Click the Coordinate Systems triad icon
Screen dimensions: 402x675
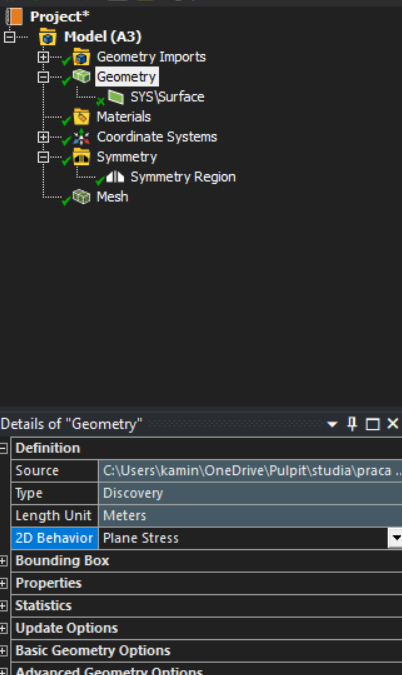(81, 137)
